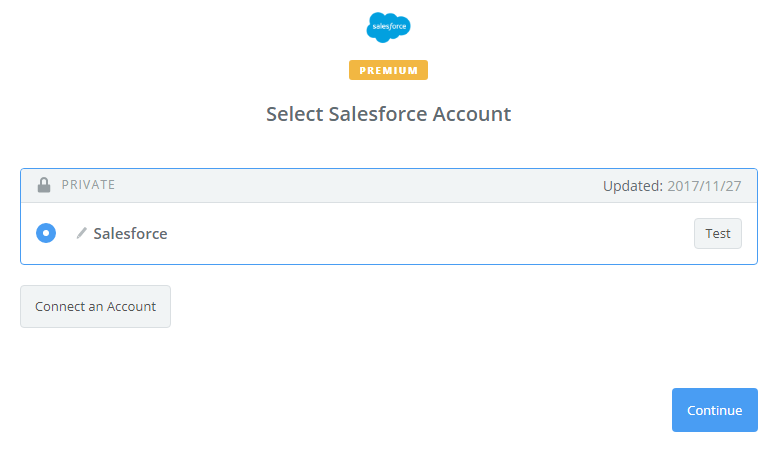
Task: Click the blue Continue button
Action: (715, 410)
